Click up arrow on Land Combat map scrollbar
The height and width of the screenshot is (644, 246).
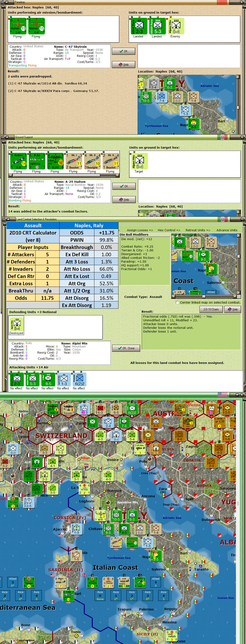click(239, 236)
